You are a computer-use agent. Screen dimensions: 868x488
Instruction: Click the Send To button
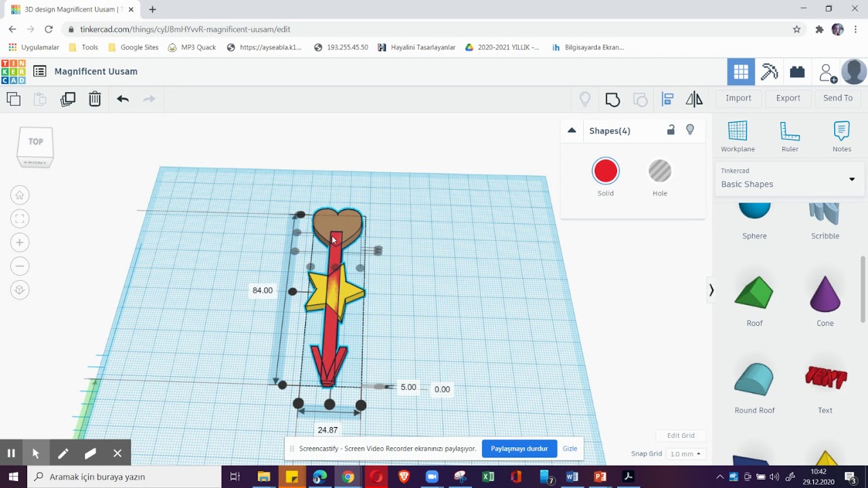[x=838, y=98]
